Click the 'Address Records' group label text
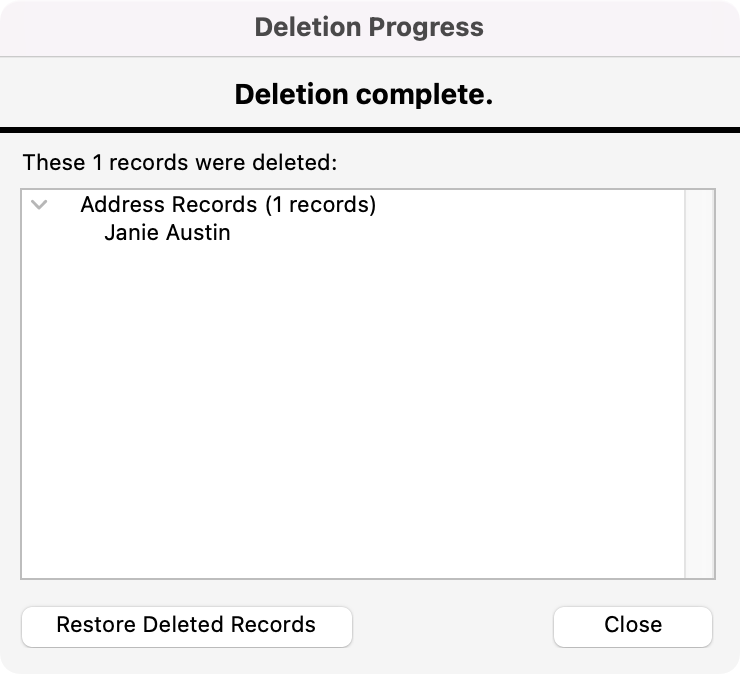The width and height of the screenshot is (740, 674). 168,205
